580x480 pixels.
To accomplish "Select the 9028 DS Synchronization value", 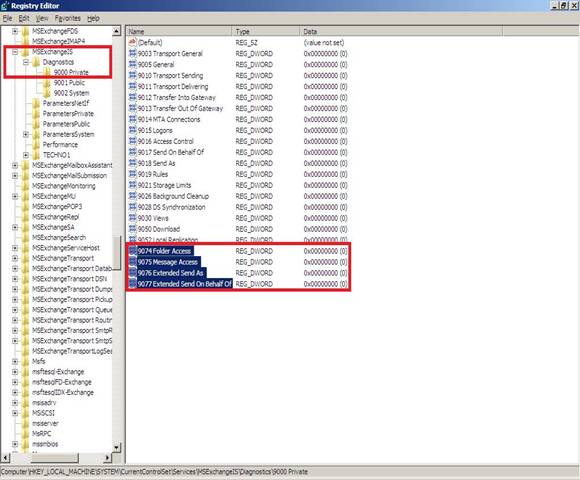I will click(x=172, y=207).
